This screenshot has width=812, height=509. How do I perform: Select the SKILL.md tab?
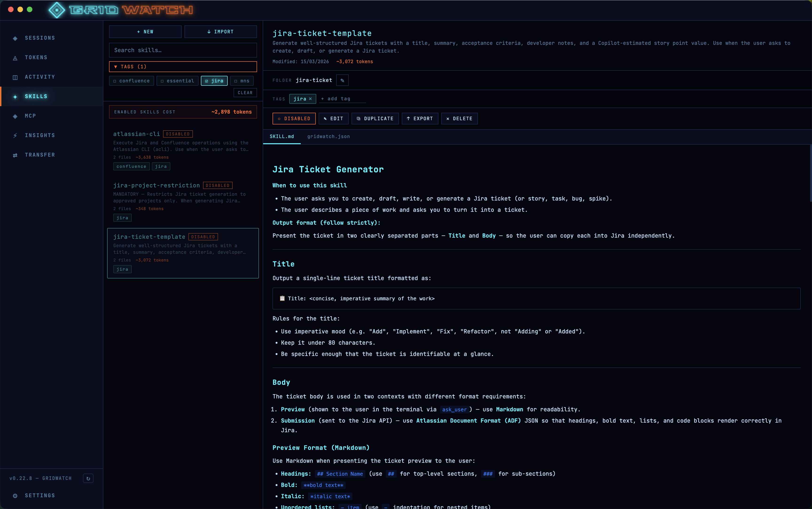coord(281,136)
